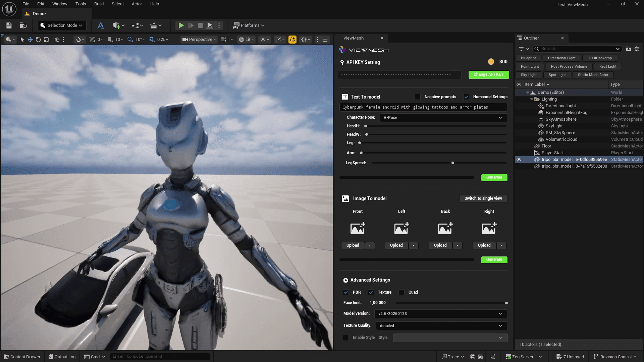Viewport: 644px width, 362px height.
Task: Collapse the Lighting folder in Outliner
Action: coord(532,99)
